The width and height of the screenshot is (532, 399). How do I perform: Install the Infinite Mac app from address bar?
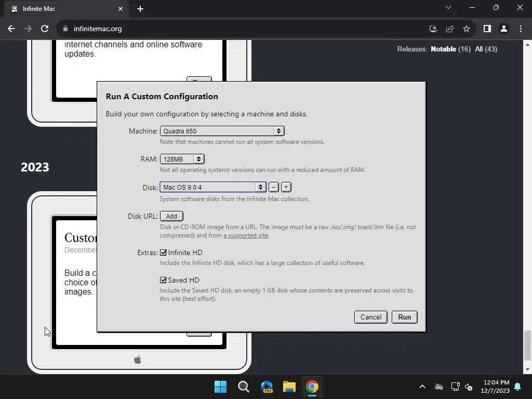click(x=433, y=29)
